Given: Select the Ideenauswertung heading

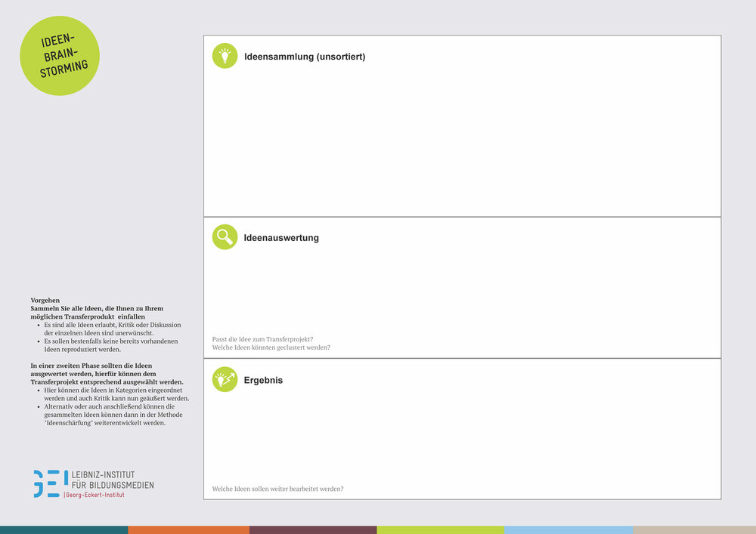Looking at the screenshot, I should pyautogui.click(x=281, y=238).
